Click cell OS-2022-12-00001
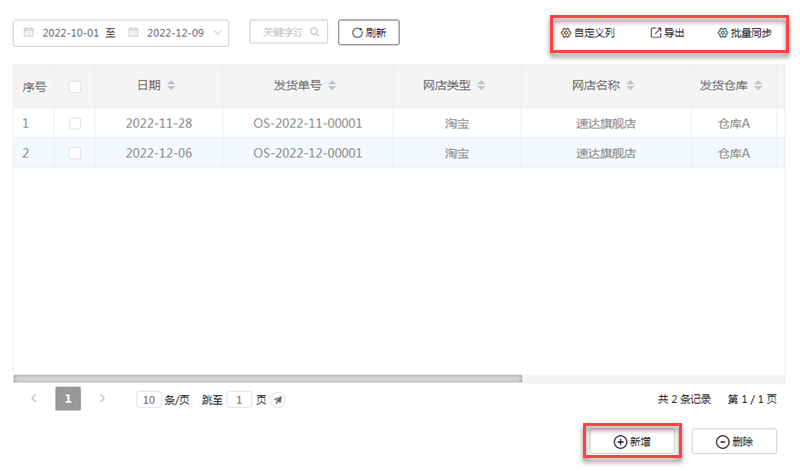The height and width of the screenshot is (471, 800). [x=308, y=153]
